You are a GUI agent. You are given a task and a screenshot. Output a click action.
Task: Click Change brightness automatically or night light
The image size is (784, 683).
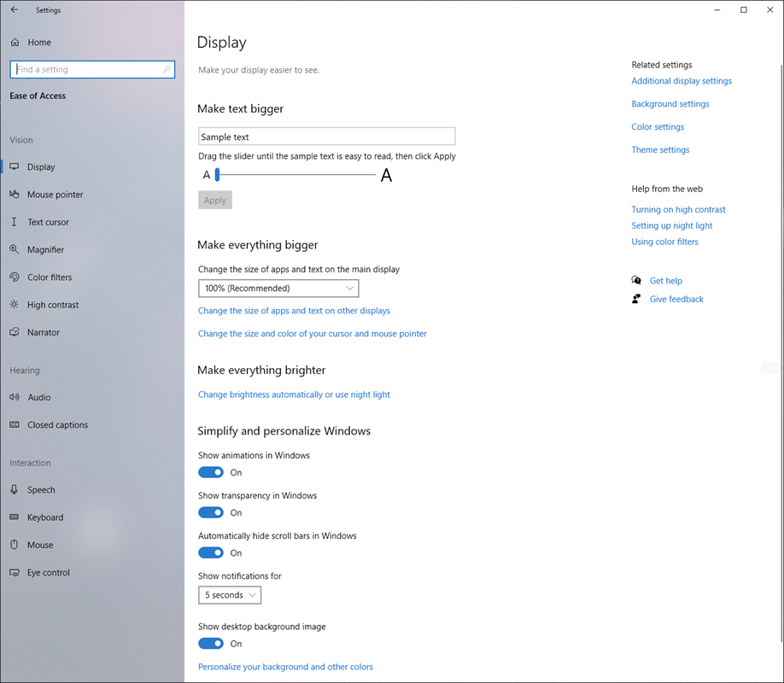click(x=294, y=394)
